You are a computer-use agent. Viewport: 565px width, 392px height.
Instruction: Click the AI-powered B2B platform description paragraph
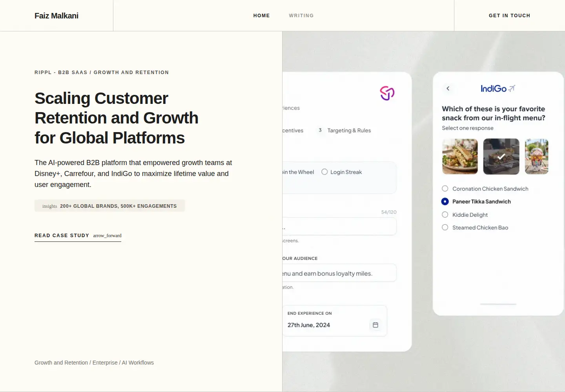[x=133, y=174]
